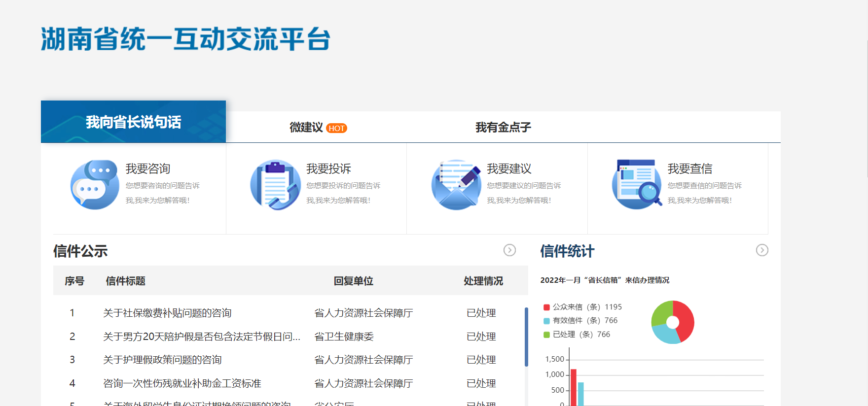This screenshot has width=868, height=406.
Task: Click the 处理情况 column header
Action: click(x=483, y=281)
